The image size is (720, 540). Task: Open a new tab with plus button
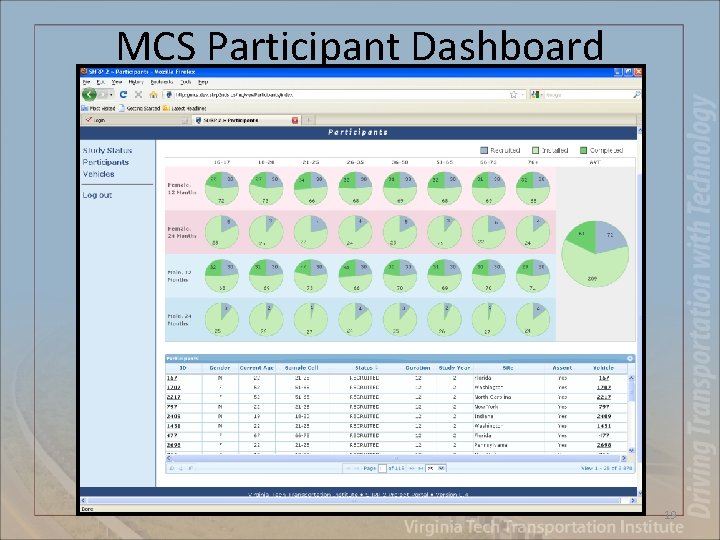pos(309,120)
